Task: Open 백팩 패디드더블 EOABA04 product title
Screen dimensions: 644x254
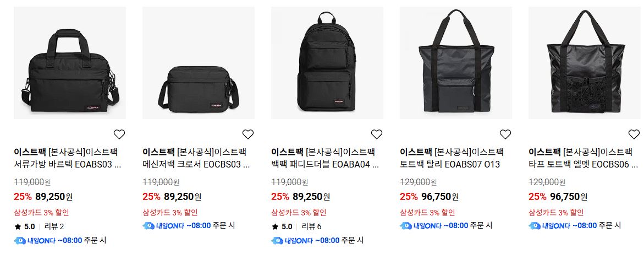Action: 325,159
